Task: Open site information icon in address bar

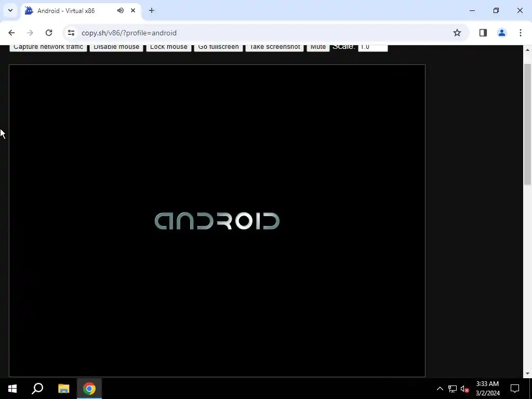Action: (x=71, y=33)
